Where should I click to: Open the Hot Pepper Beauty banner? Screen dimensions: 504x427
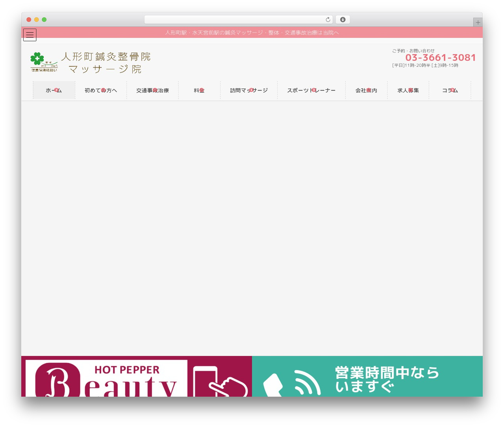(x=137, y=376)
